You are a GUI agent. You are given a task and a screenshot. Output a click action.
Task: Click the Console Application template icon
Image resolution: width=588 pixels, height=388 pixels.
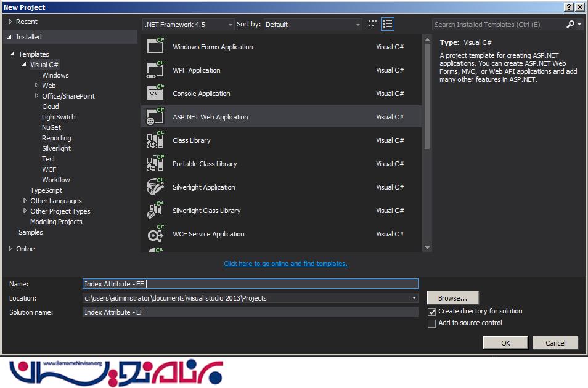point(155,94)
